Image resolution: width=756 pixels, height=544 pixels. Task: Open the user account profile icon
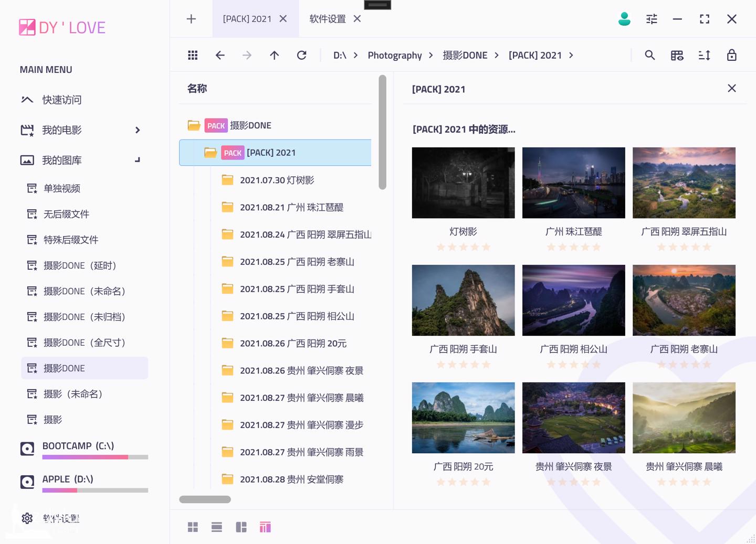click(x=624, y=19)
